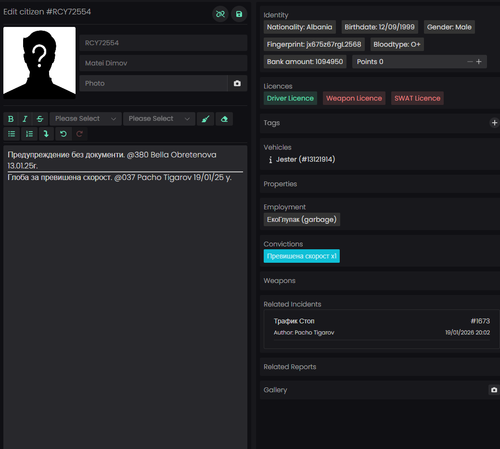Screen dimensions: 500x449
Task: Toggle bold formatting in editor
Action: (11, 119)
